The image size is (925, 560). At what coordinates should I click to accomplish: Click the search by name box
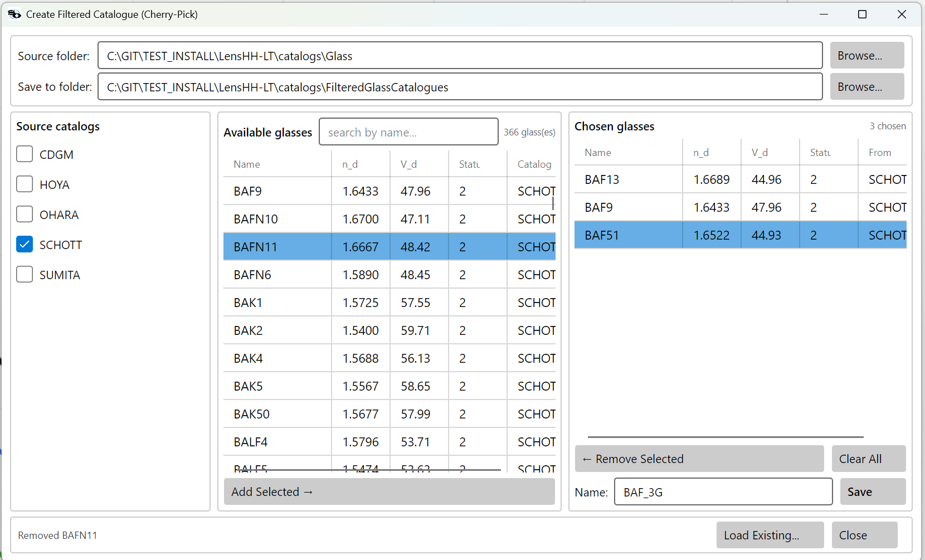pos(408,132)
